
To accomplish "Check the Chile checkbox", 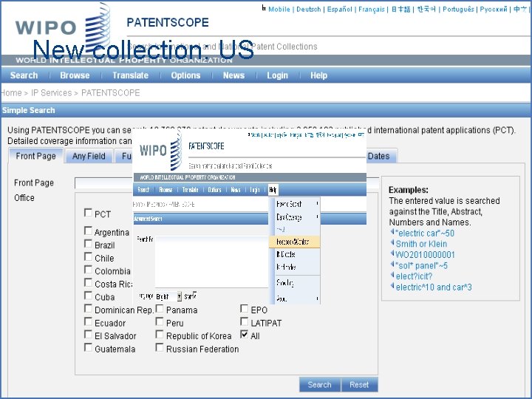I will tap(88, 257).
